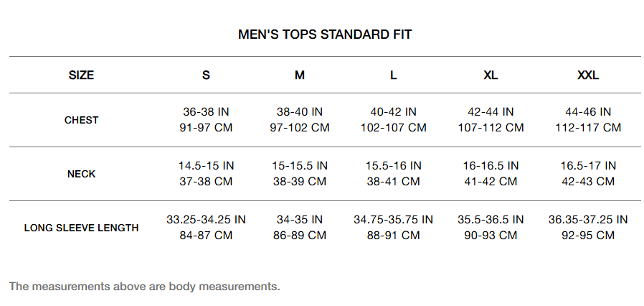Select the 15.5-16 IN neck value
The height and width of the screenshot is (306, 644).
(x=394, y=166)
